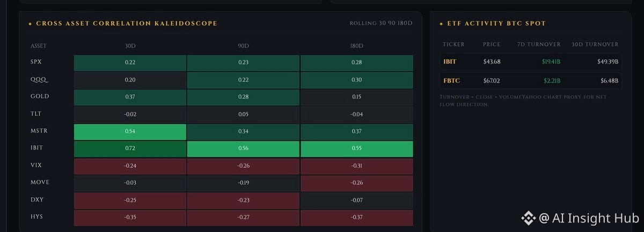
Task: Click FBTC 30D turnover $6.48B
Action: (609, 81)
